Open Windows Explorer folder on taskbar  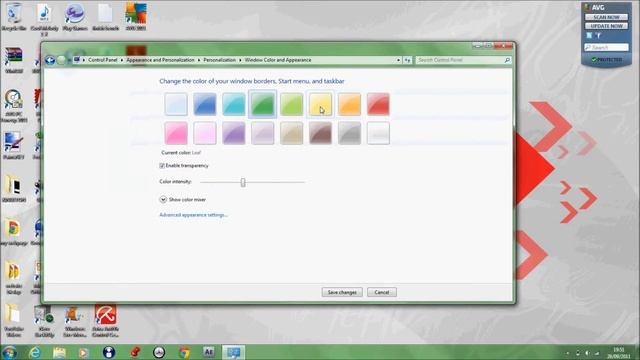(59, 352)
